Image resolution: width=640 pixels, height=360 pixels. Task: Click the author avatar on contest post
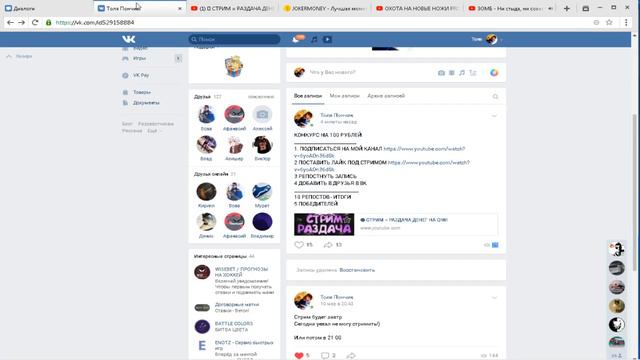[303, 118]
